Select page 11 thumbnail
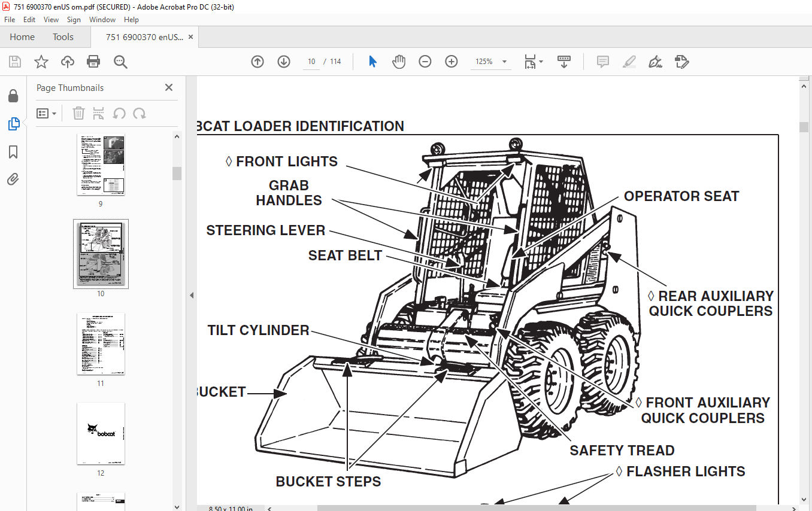 click(101, 344)
